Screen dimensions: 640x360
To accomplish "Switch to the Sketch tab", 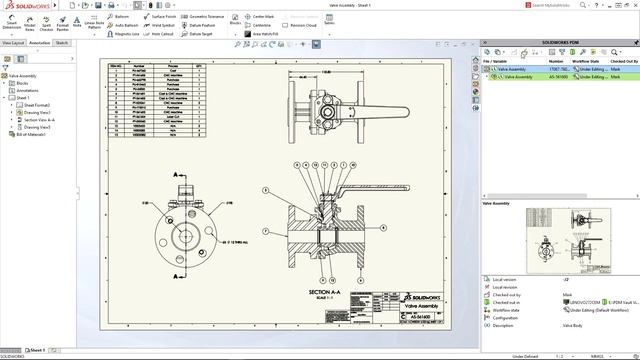I will pos(62,43).
